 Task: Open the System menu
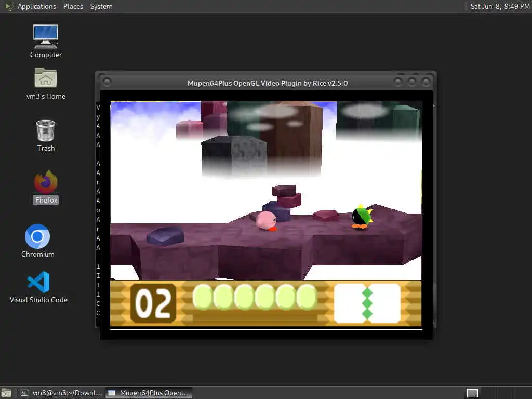pos(101,6)
